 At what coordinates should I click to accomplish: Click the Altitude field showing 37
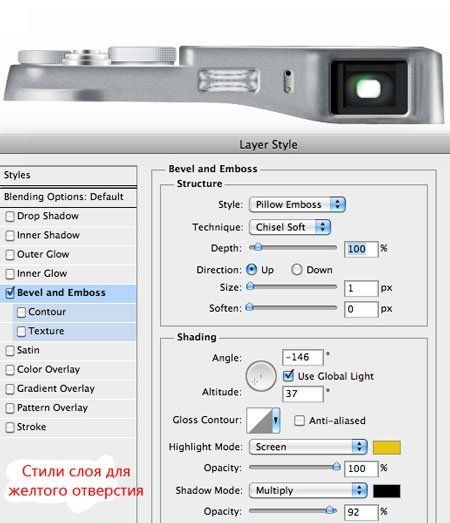[303, 394]
